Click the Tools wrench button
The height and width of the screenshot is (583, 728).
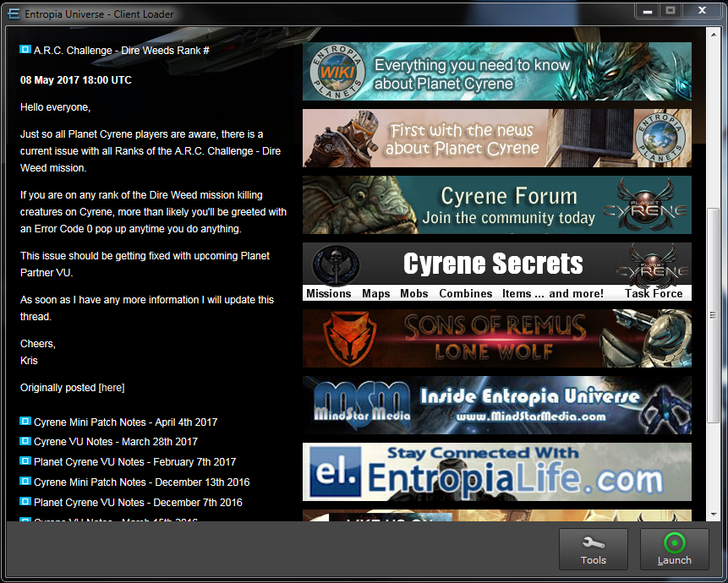[x=593, y=549]
